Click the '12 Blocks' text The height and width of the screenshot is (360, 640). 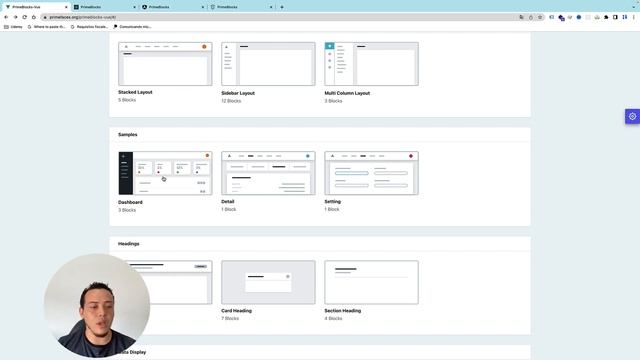coord(231,101)
